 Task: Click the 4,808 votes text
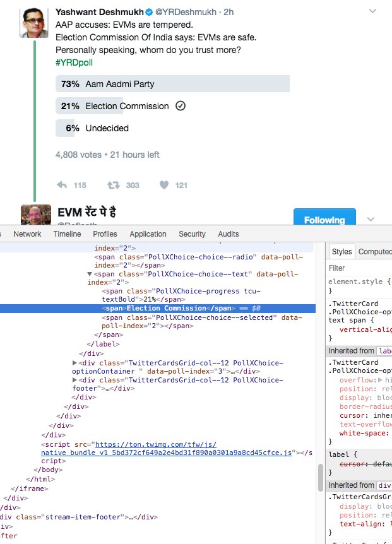[x=78, y=155]
